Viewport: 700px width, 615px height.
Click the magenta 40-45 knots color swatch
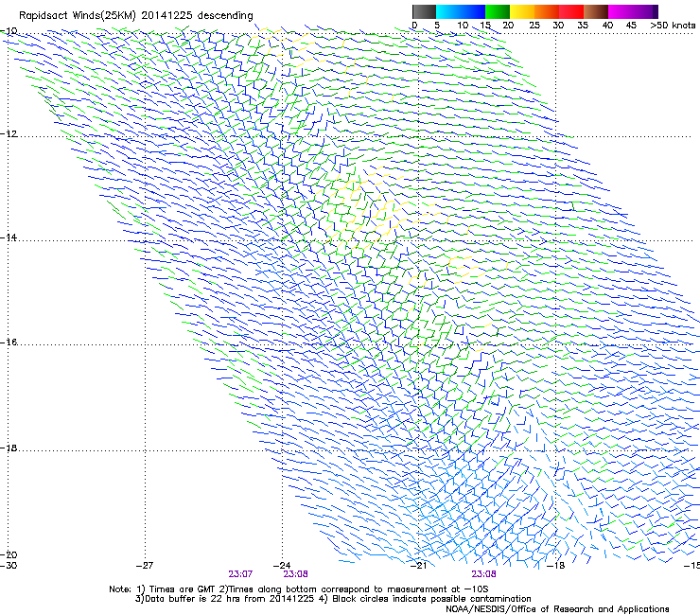coord(621,11)
